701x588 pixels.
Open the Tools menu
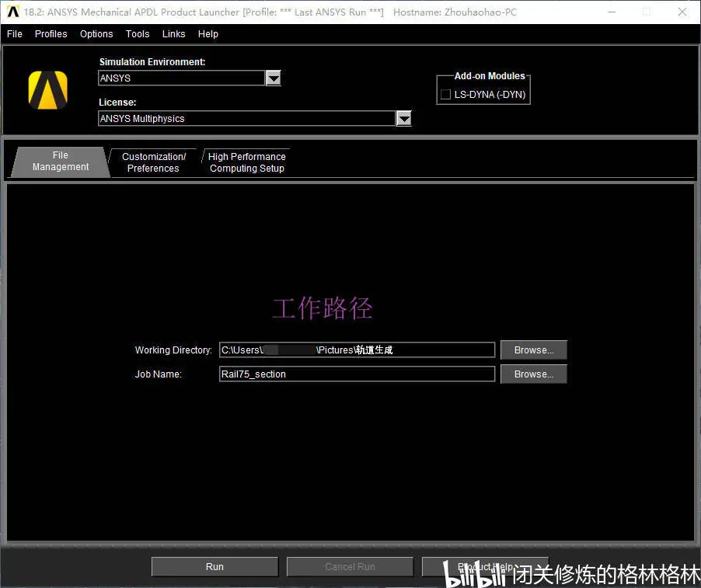click(138, 34)
